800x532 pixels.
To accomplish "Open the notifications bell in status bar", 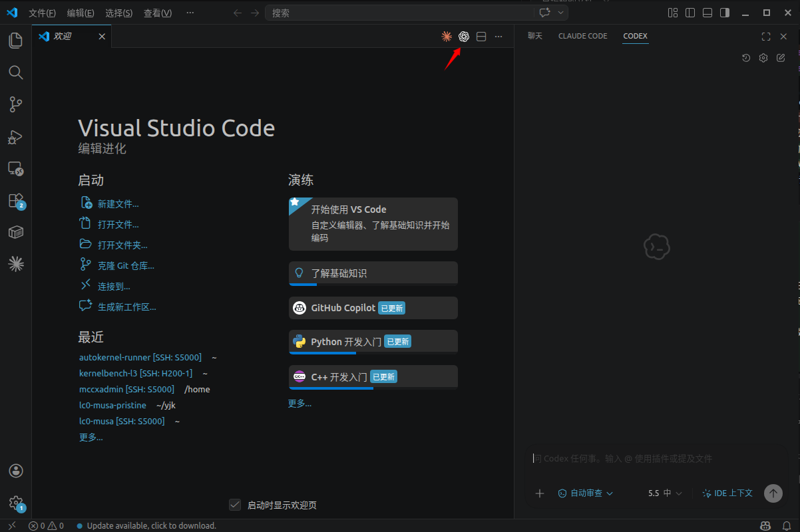I will 786,525.
